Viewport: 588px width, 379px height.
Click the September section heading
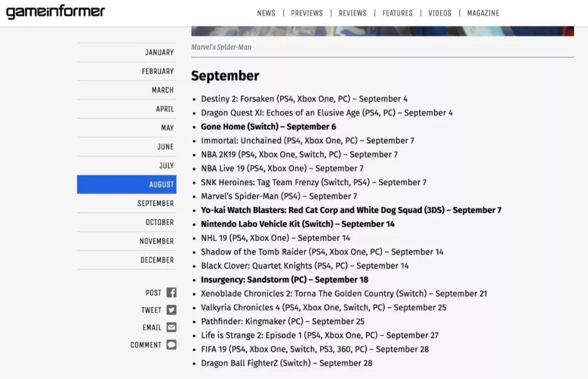tap(225, 76)
